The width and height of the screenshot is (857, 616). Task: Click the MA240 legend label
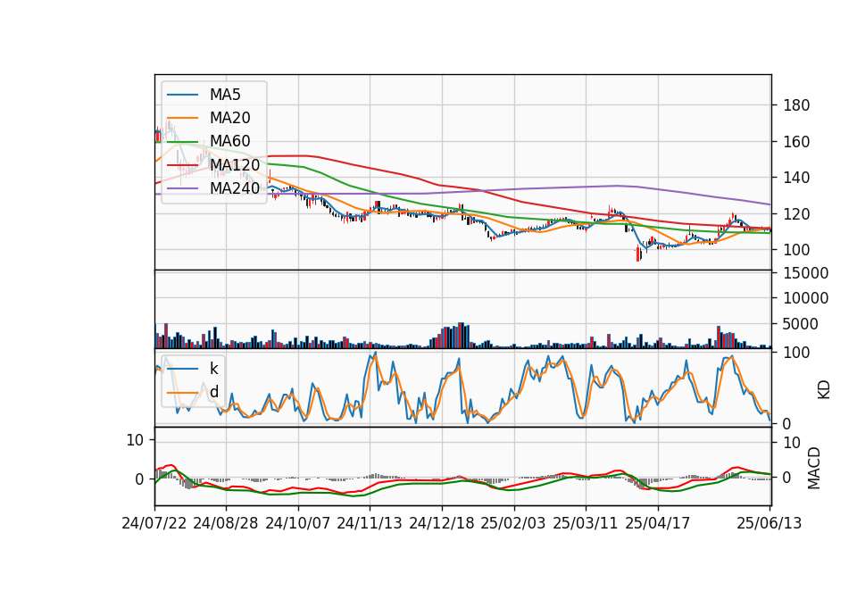(x=235, y=188)
